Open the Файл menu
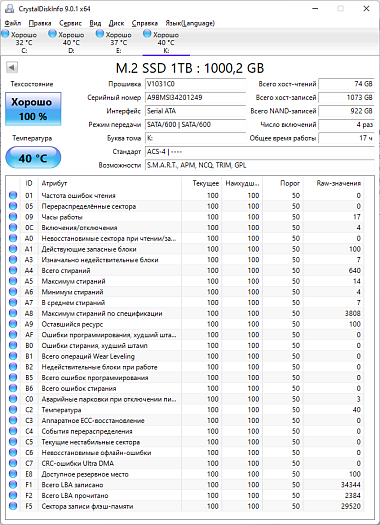 click(13, 23)
